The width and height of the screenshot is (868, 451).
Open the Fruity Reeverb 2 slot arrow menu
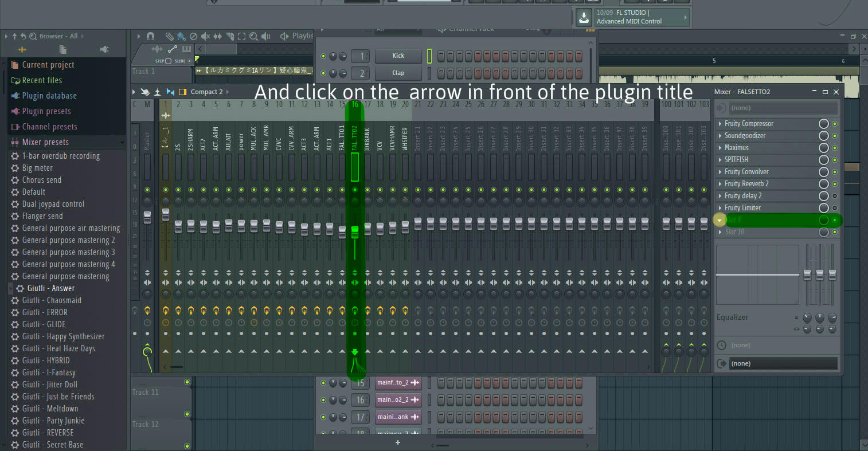click(720, 184)
